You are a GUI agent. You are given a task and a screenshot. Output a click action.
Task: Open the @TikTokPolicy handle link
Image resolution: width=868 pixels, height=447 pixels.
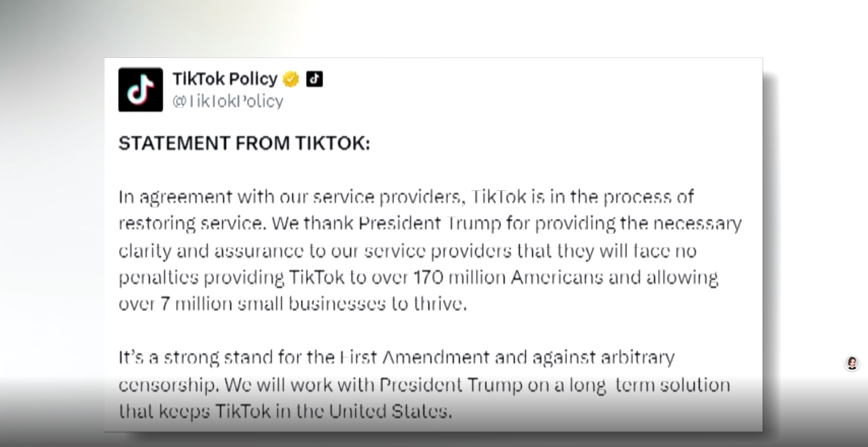click(228, 101)
